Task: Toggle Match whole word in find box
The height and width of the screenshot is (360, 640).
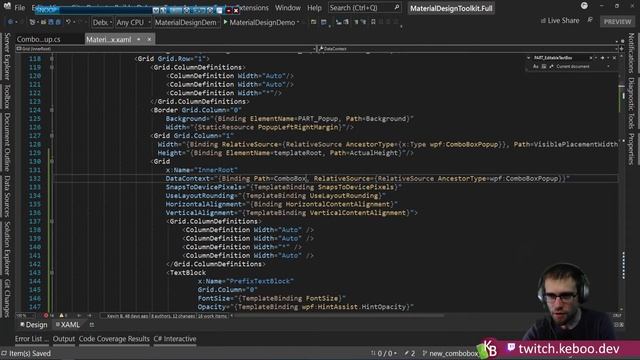Action: [x=544, y=67]
